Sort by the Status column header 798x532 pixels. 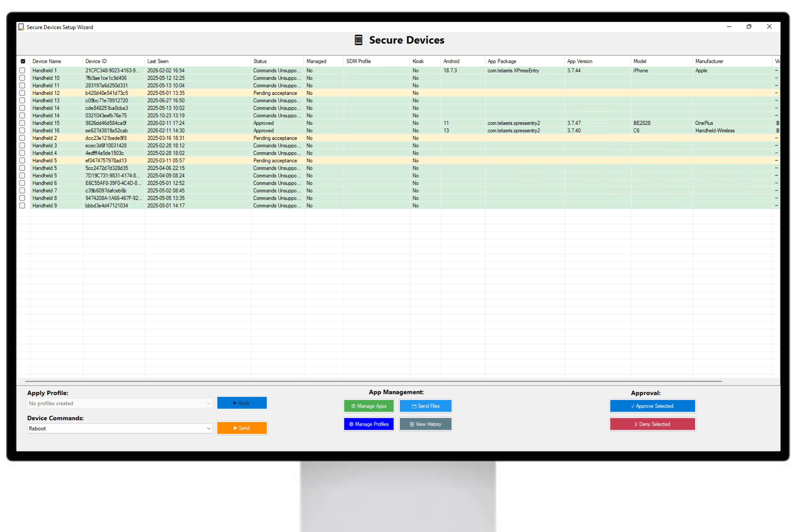click(260, 61)
